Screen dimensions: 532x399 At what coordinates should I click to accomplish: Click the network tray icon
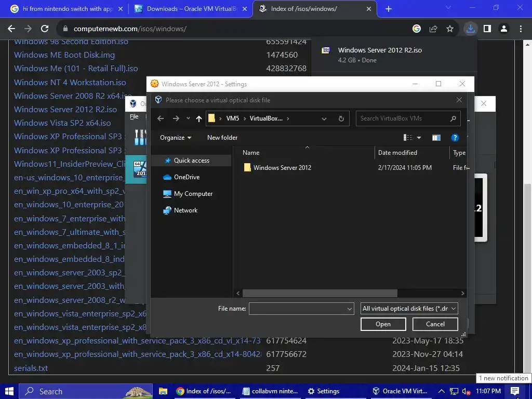[x=454, y=391]
